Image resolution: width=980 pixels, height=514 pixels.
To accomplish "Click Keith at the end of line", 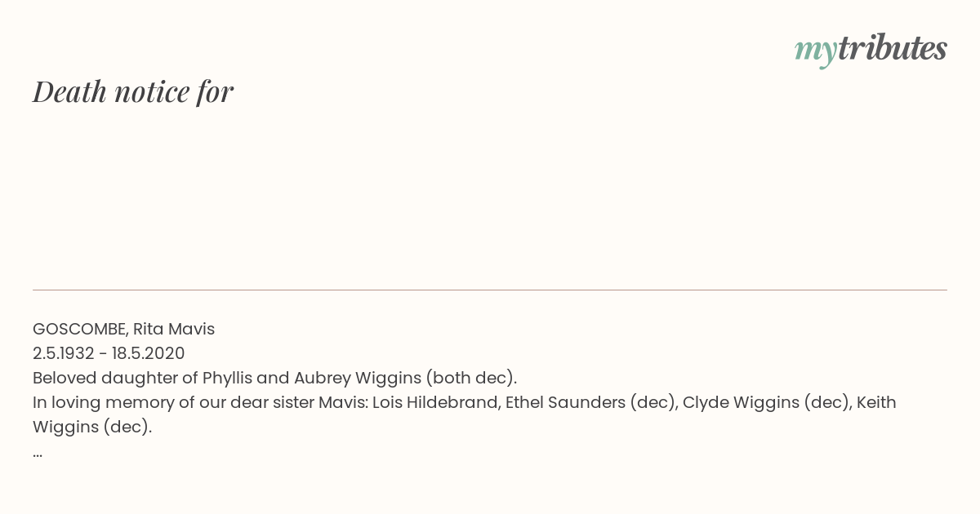I will point(876,403).
